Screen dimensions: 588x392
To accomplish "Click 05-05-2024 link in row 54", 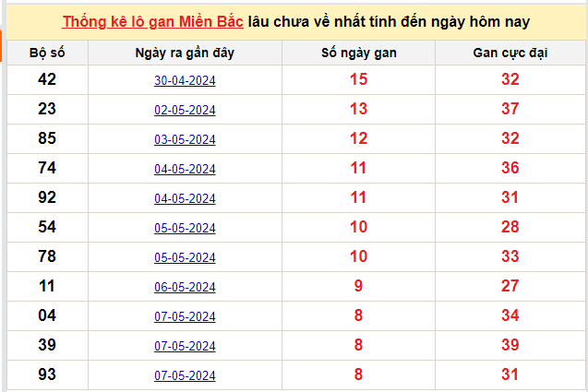I will [x=185, y=229].
